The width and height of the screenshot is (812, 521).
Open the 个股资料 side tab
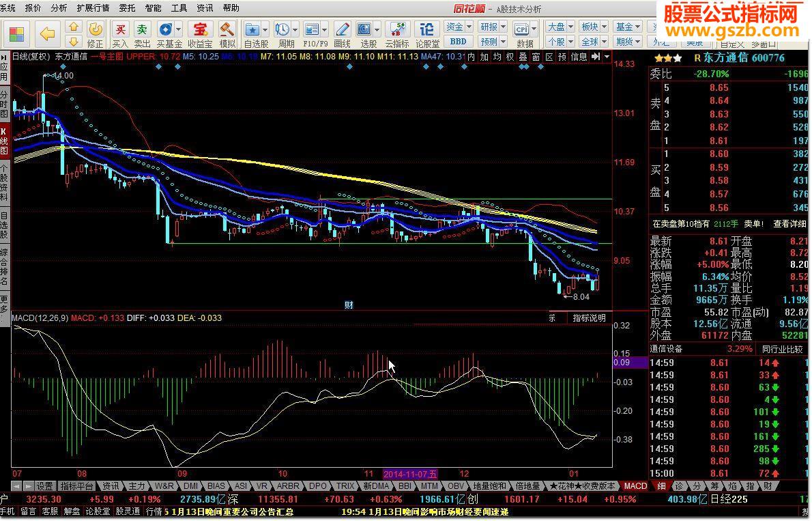pyautogui.click(x=4, y=183)
